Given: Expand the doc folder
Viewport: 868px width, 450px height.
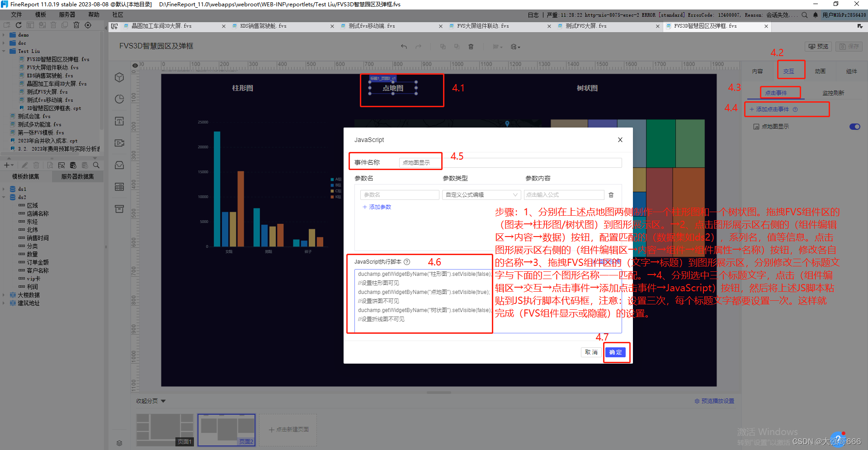Looking at the screenshot, I should click(4, 43).
